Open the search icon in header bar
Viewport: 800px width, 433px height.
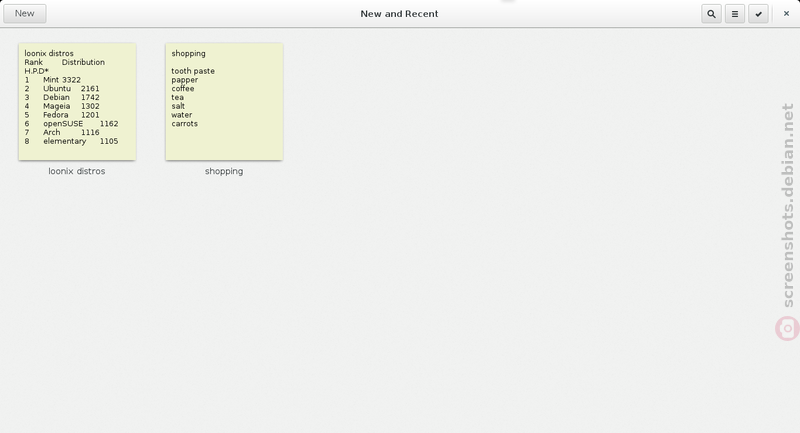tap(711, 14)
